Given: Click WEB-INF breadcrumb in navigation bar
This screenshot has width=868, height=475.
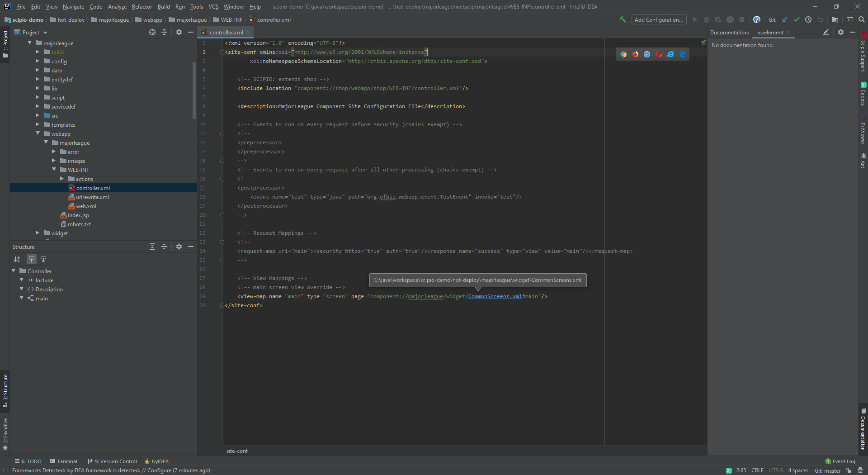Looking at the screenshot, I should [228, 19].
